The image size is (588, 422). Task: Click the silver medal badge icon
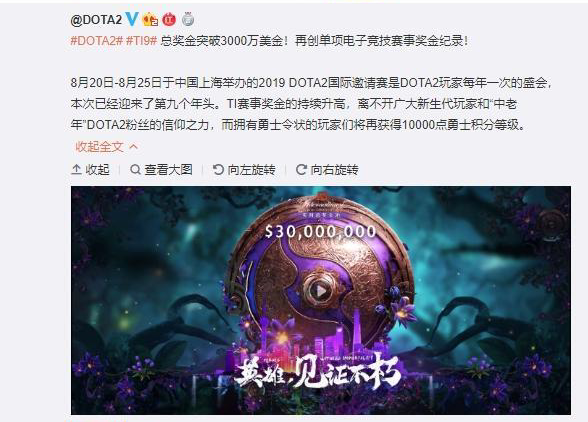click(x=188, y=19)
